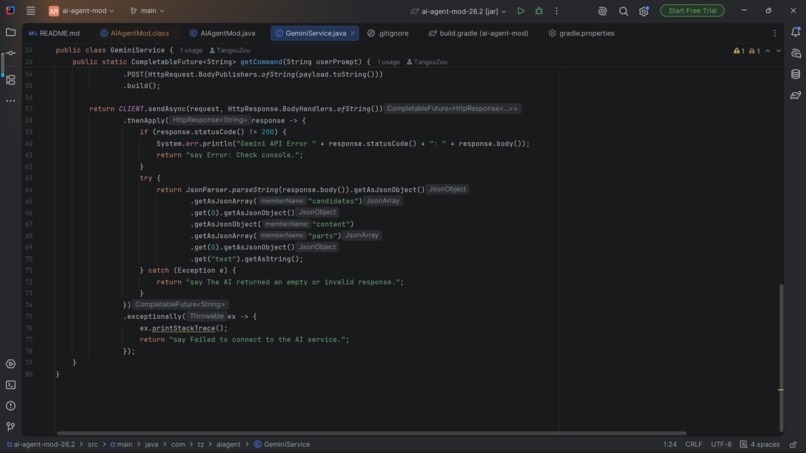Switch to build.gradle (ai-agent-mod) tab
806x453 pixels.
click(x=478, y=33)
